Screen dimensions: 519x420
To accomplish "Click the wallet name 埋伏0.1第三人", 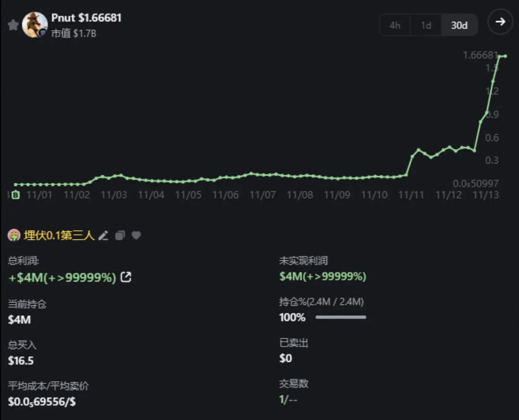I will coord(58,234).
